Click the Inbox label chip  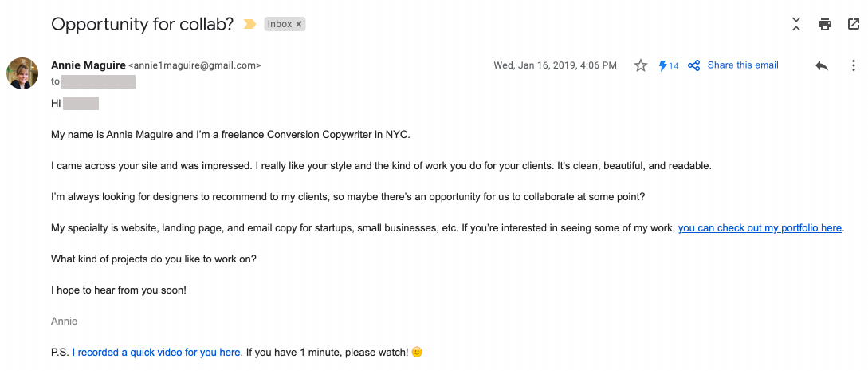click(285, 24)
